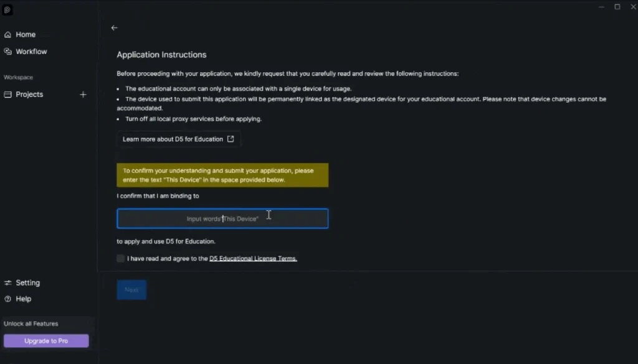The height and width of the screenshot is (364, 638).
Task: Click the D5 app logo icon
Action: (x=7, y=10)
